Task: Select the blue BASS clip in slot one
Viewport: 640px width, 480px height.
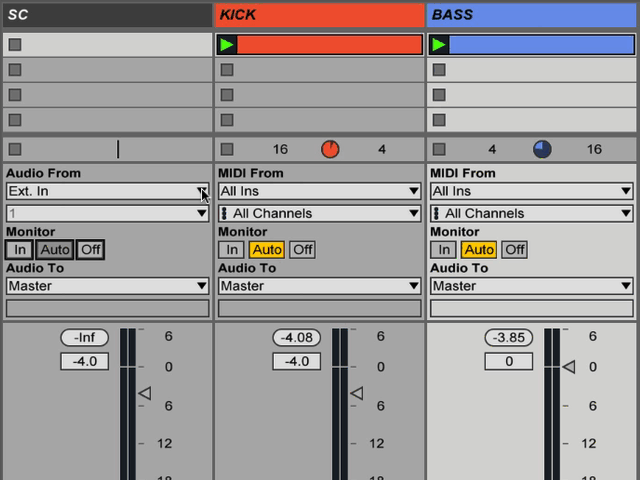Action: pos(541,44)
